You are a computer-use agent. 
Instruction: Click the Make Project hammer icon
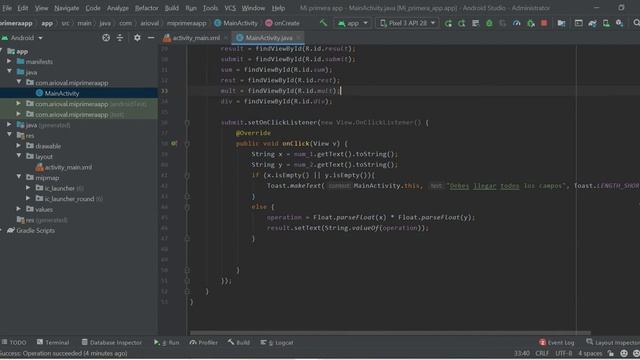(x=323, y=23)
